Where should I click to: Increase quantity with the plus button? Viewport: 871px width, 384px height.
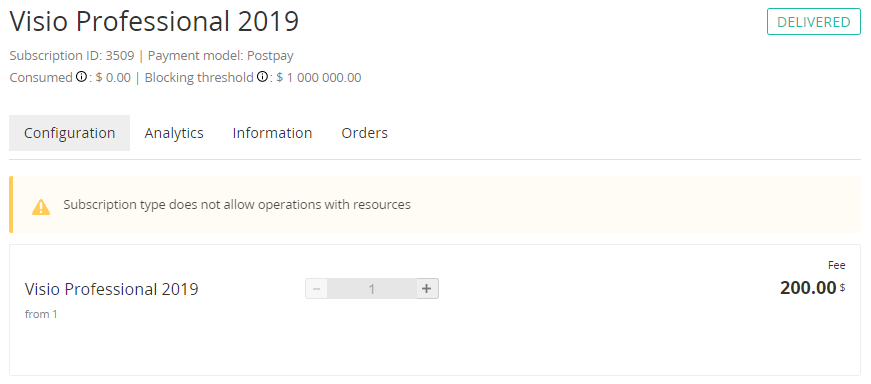(427, 289)
